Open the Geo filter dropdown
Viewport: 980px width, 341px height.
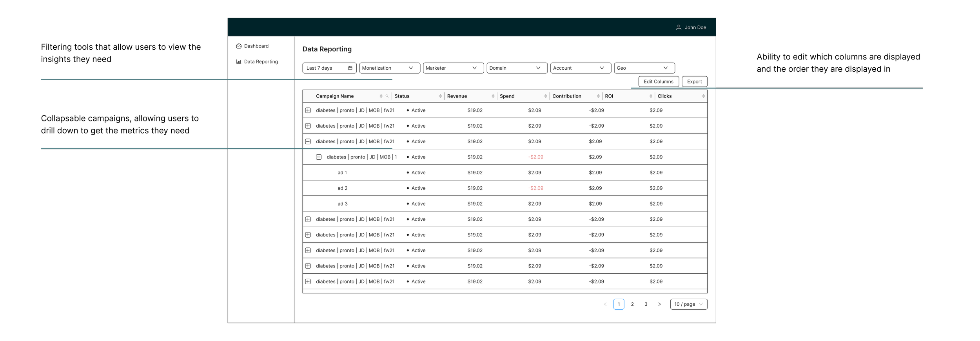click(x=644, y=68)
